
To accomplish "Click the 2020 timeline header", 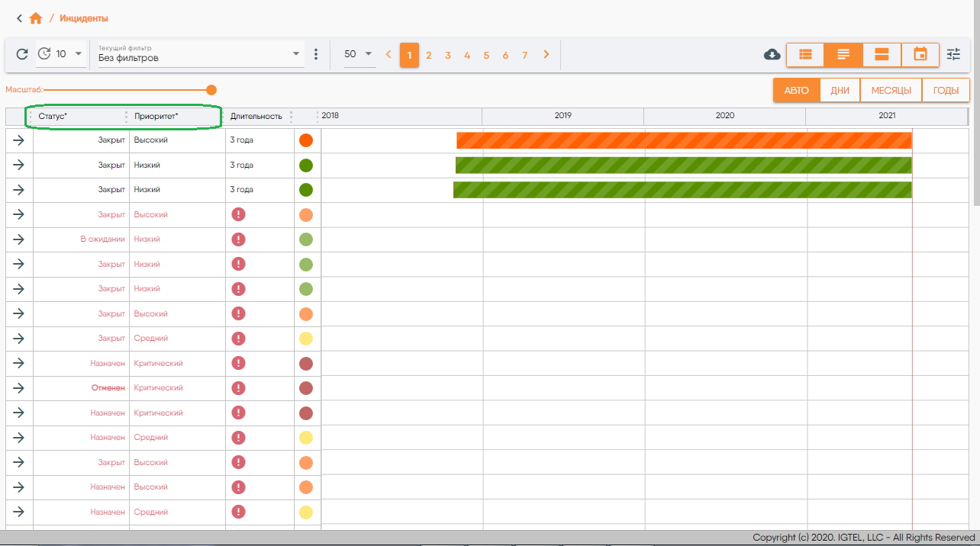I will click(x=725, y=116).
